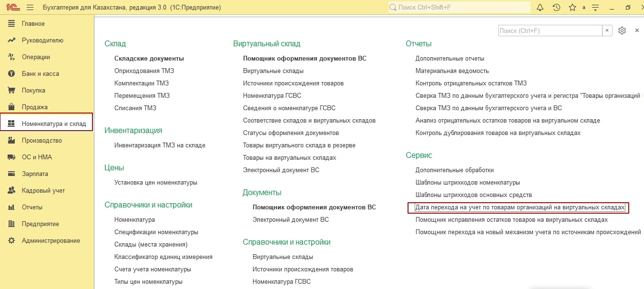Screen dimensions: 644x289
Task: Open Банк и касса section
Action: click(x=41, y=73)
